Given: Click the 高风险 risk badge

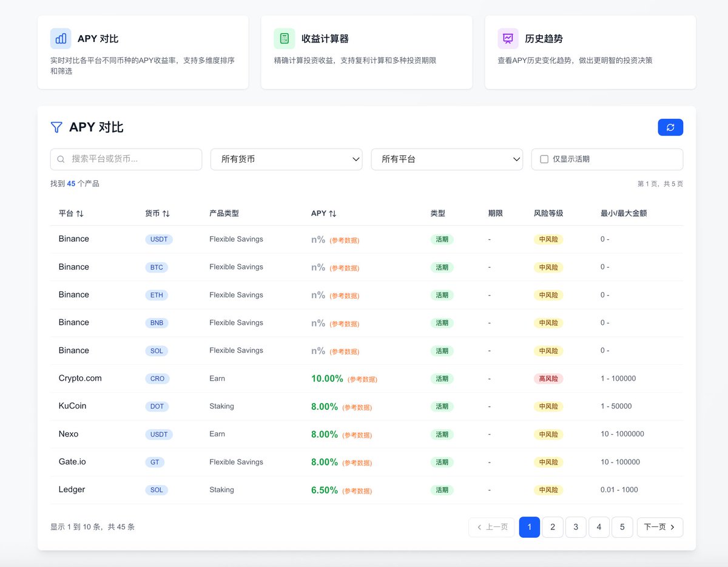Looking at the screenshot, I should 548,379.
